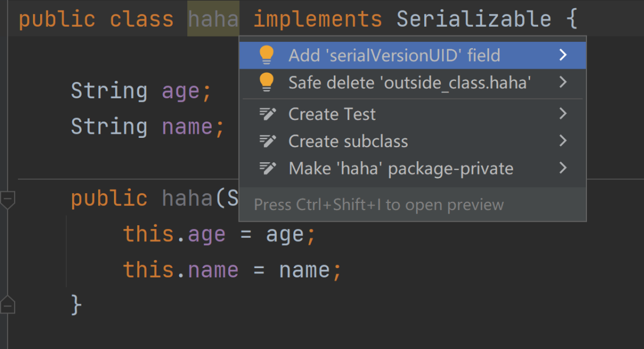Click the closing-brace fold marker in gutter
The height and width of the screenshot is (349, 644).
[x=8, y=303]
